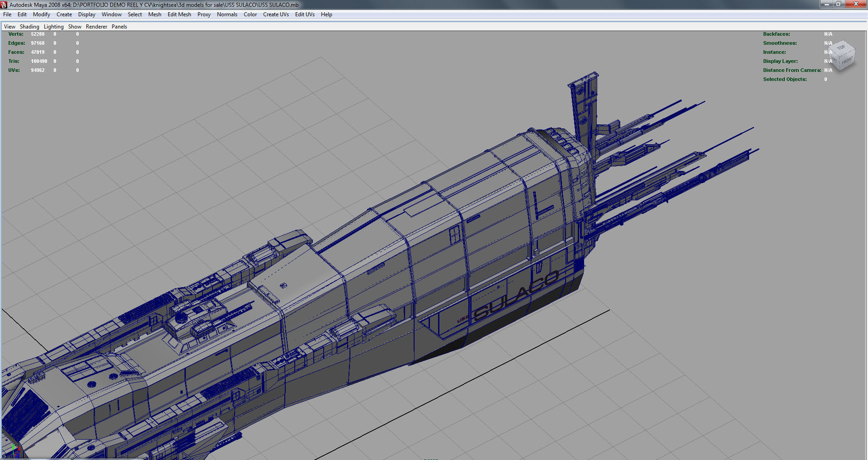The width and height of the screenshot is (868, 460).
Task: Click the Selected Objects label
Action: tap(785, 80)
